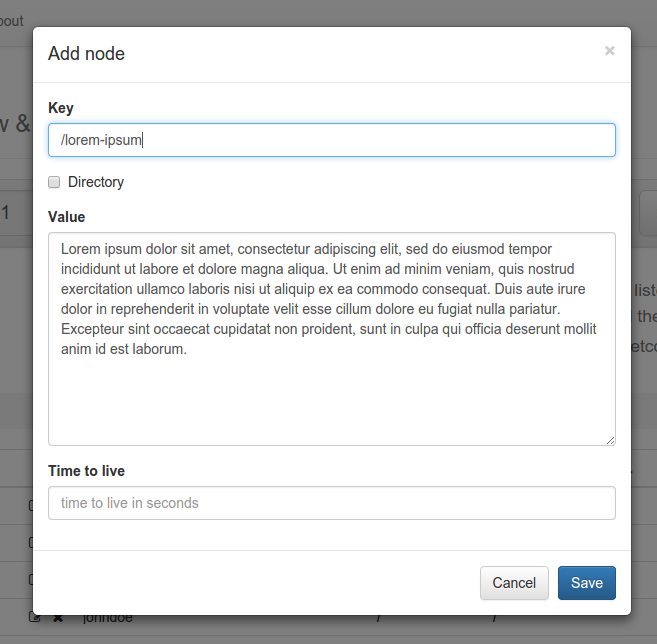Click the Key field label
Screen dimensions: 657x644
pos(61,108)
